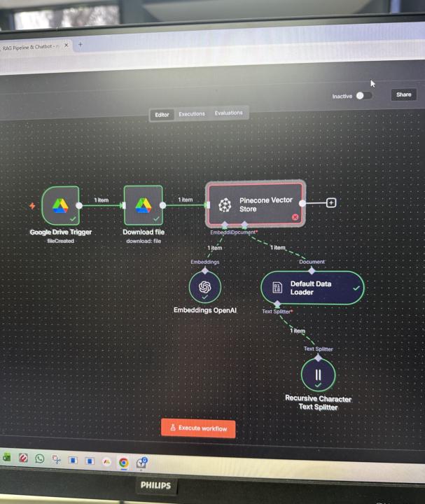The width and height of the screenshot is (425, 504).
Task: Add a node after Pinecone Vector Store
Action: (x=331, y=203)
